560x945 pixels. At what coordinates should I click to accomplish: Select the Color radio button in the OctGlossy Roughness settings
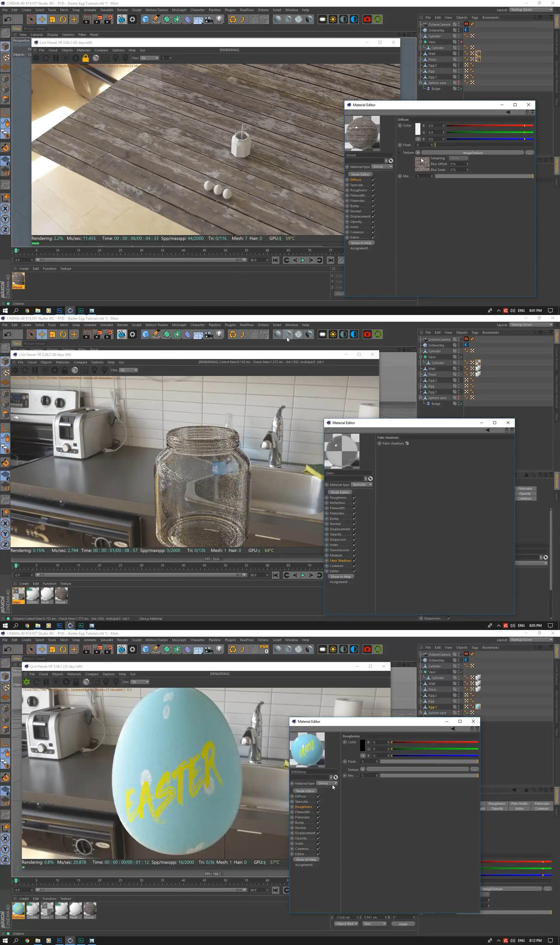[x=344, y=742]
